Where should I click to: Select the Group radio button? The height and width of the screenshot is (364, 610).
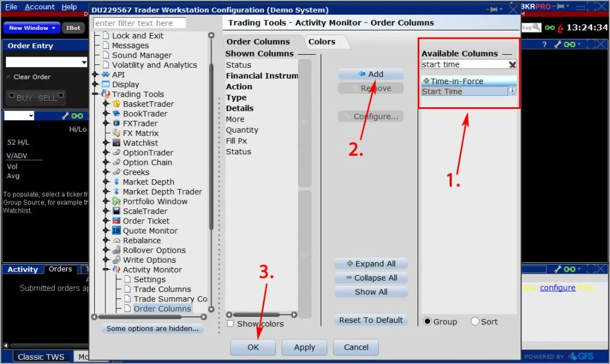[427, 322]
